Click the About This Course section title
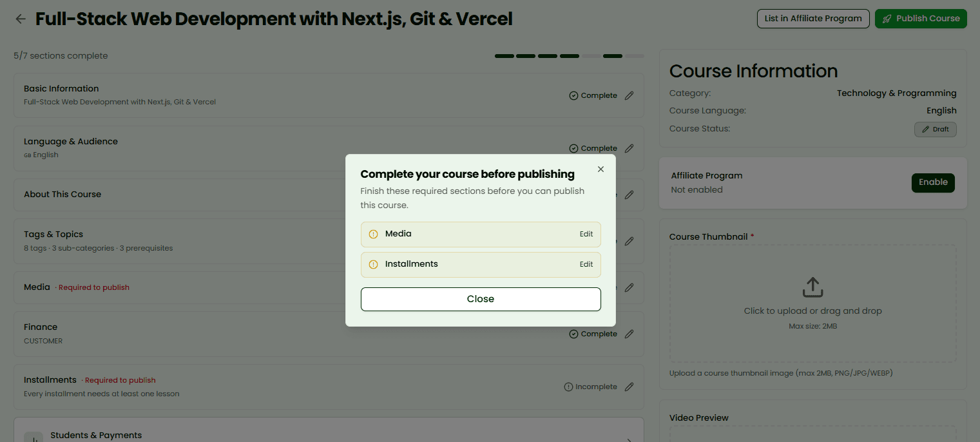The height and width of the screenshot is (442, 980). tap(62, 195)
